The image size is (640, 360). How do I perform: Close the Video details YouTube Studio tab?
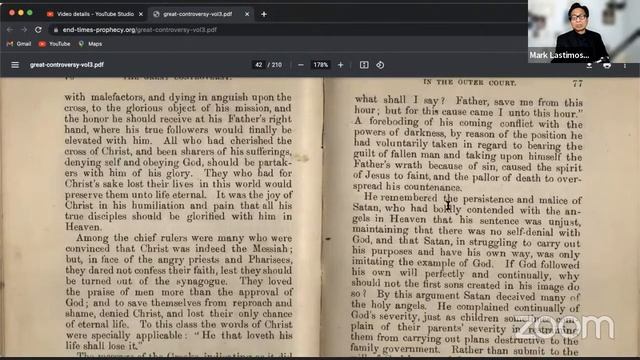tap(141, 14)
